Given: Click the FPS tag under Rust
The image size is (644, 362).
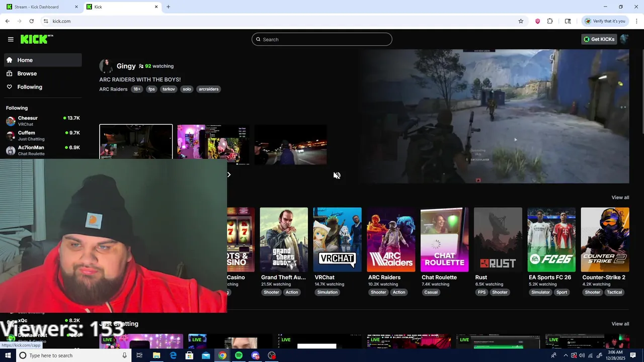Looking at the screenshot, I should [482, 292].
